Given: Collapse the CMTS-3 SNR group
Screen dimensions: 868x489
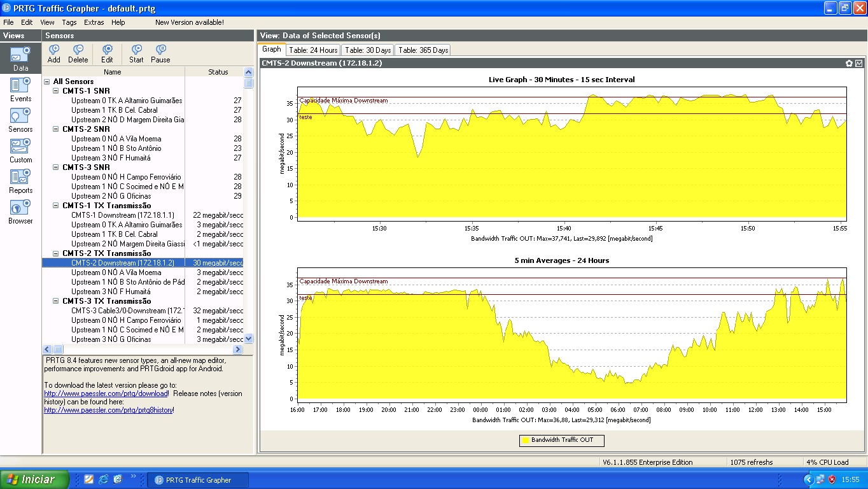Looking at the screenshot, I should 56,167.
